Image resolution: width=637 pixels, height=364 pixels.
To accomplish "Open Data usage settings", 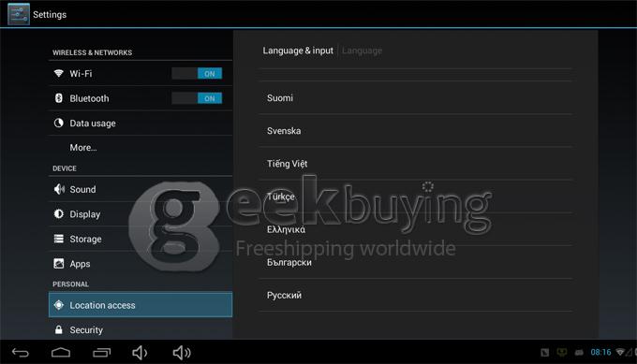I will 141,123.
